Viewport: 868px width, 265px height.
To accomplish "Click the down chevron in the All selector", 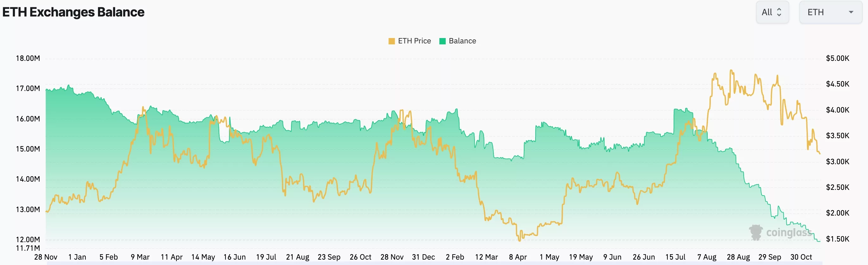I will [779, 15].
